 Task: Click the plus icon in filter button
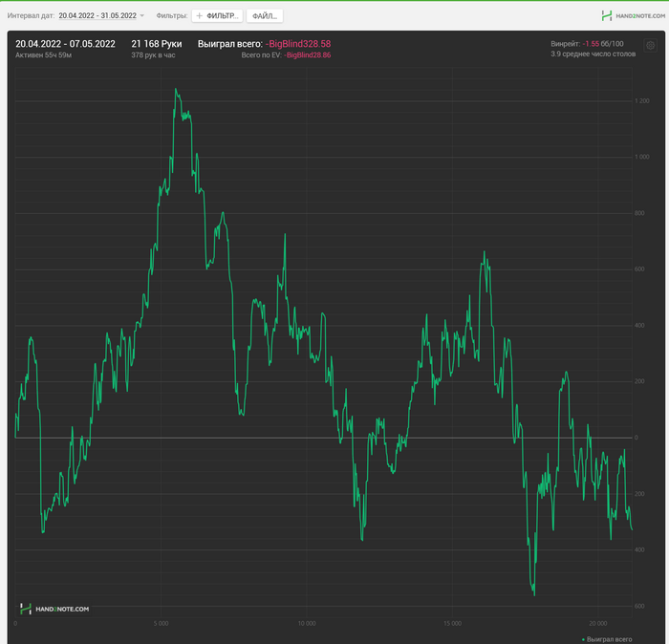click(199, 16)
